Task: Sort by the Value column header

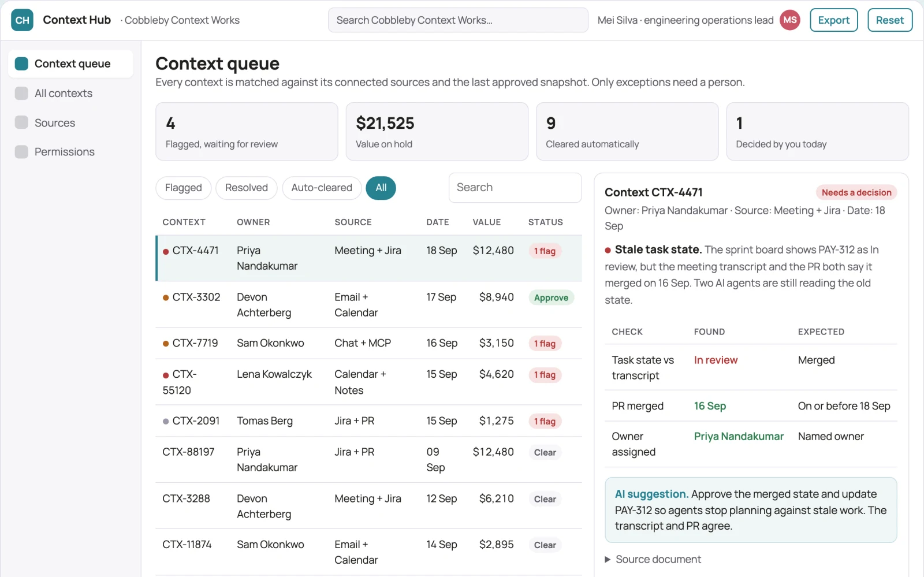Action: 487,222
